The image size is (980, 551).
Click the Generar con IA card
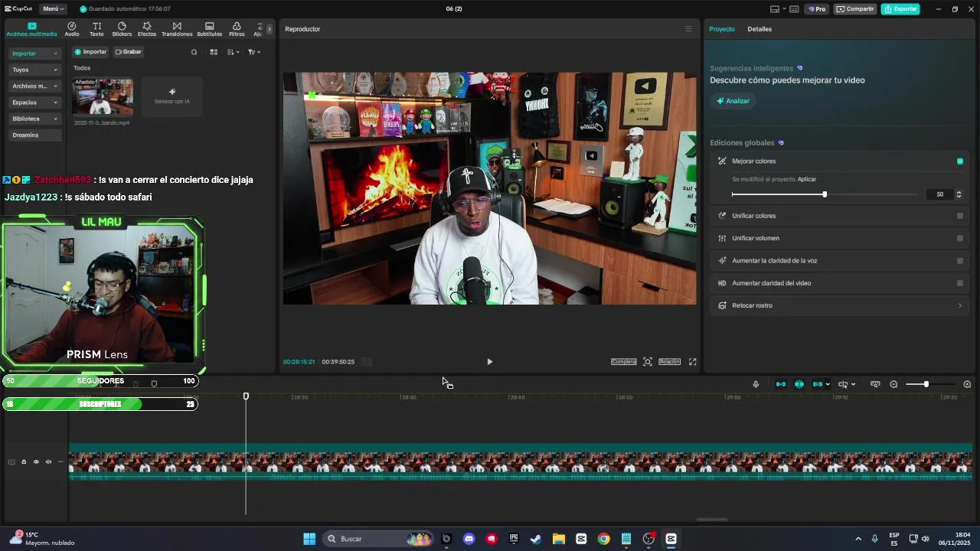pos(172,96)
